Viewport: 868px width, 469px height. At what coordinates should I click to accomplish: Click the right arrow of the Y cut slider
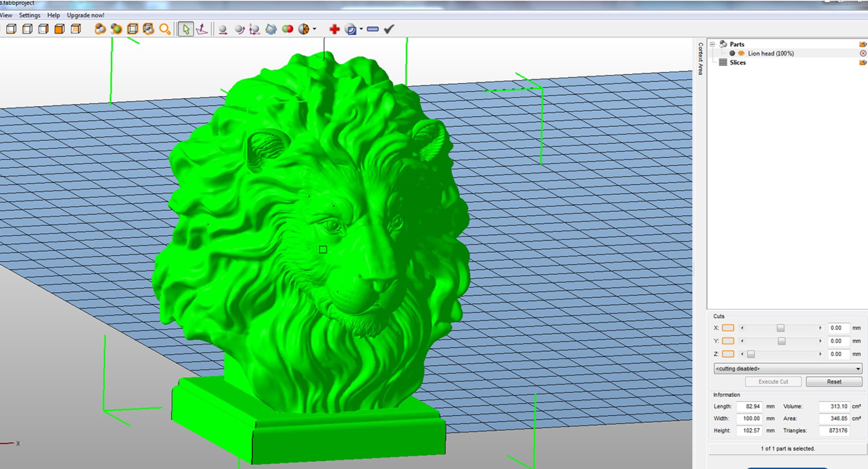820,341
